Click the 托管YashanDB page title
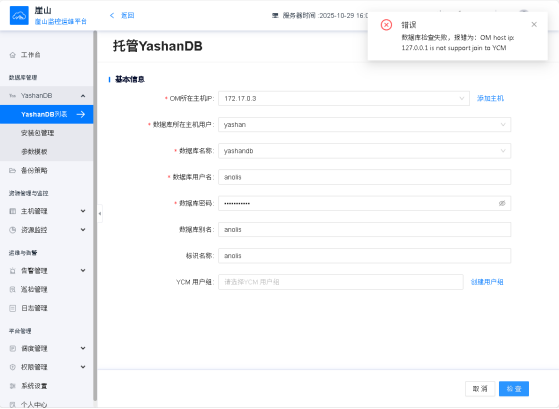 (158, 46)
